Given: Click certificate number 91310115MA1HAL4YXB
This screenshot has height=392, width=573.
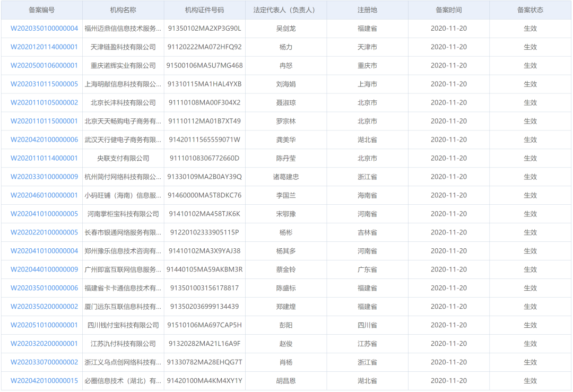Looking at the screenshot, I should coord(205,84).
